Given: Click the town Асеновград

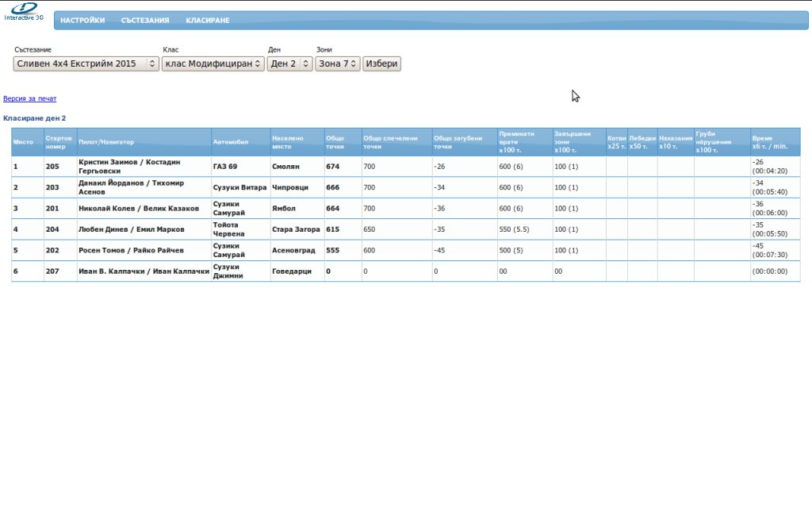Looking at the screenshot, I should 293,250.
